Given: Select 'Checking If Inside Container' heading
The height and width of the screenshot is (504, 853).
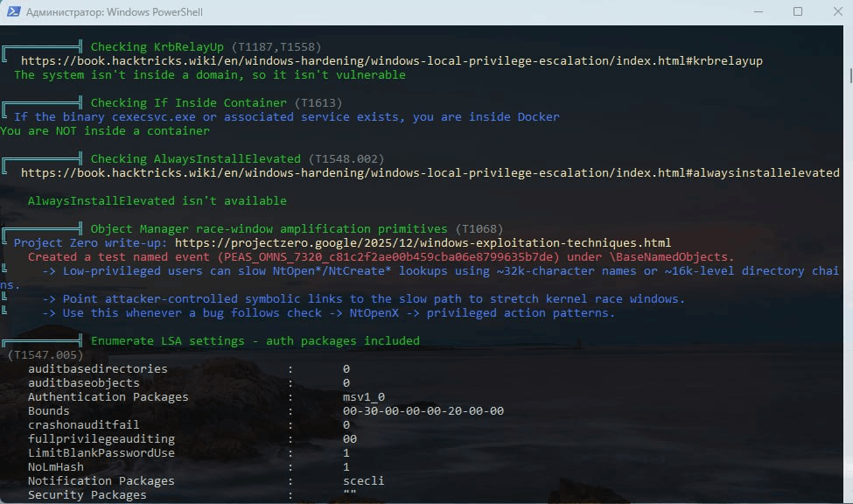Looking at the screenshot, I should [188, 103].
